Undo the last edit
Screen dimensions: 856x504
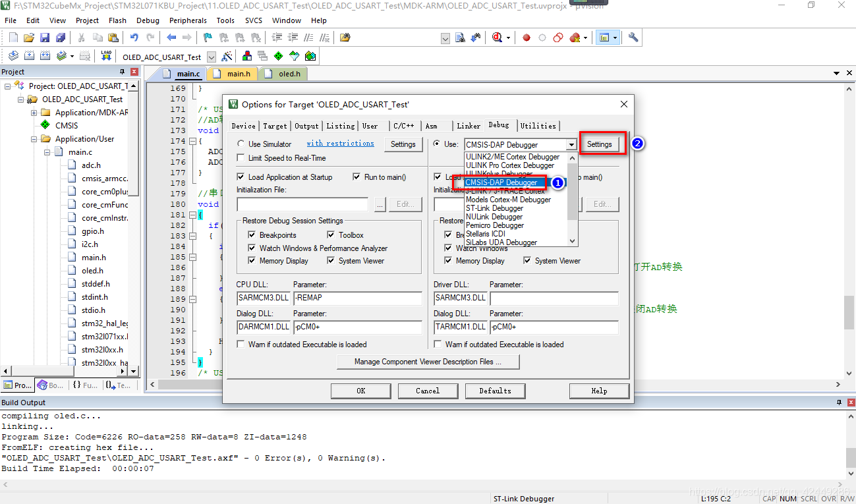[x=134, y=38]
